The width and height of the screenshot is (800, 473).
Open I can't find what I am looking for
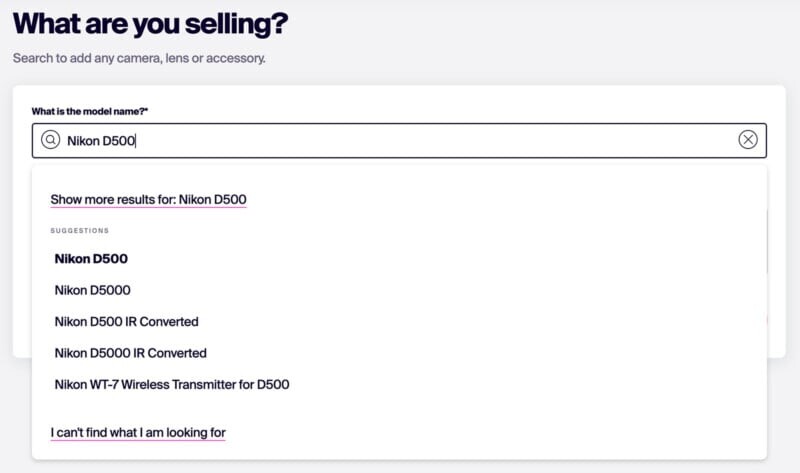point(138,433)
